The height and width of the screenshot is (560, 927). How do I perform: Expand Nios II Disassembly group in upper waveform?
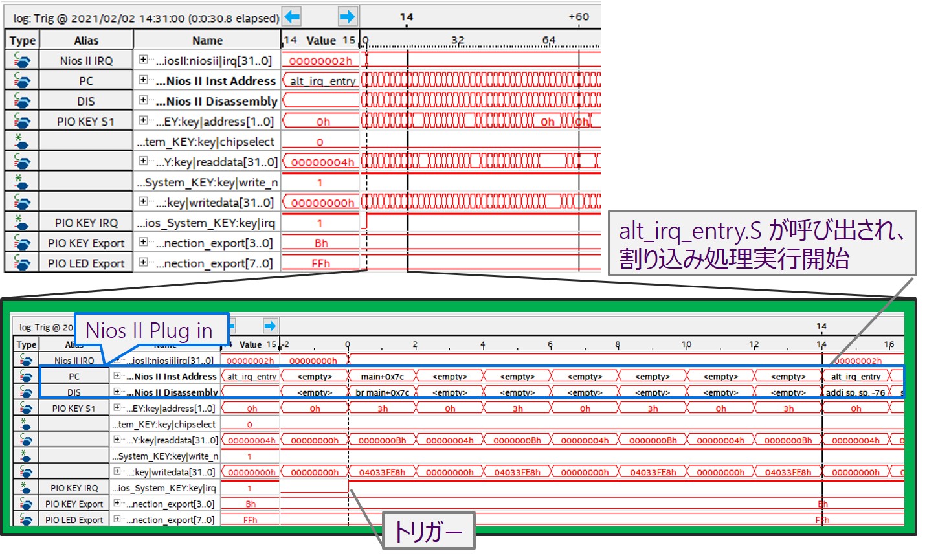143,100
